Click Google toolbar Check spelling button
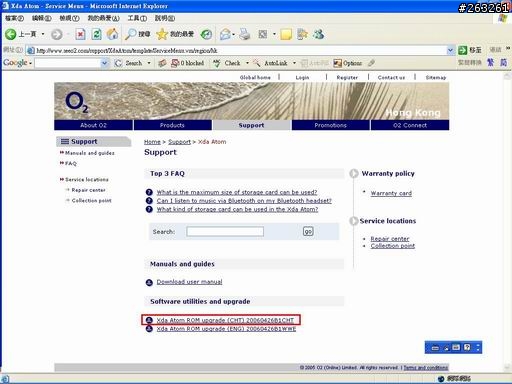 (227, 63)
